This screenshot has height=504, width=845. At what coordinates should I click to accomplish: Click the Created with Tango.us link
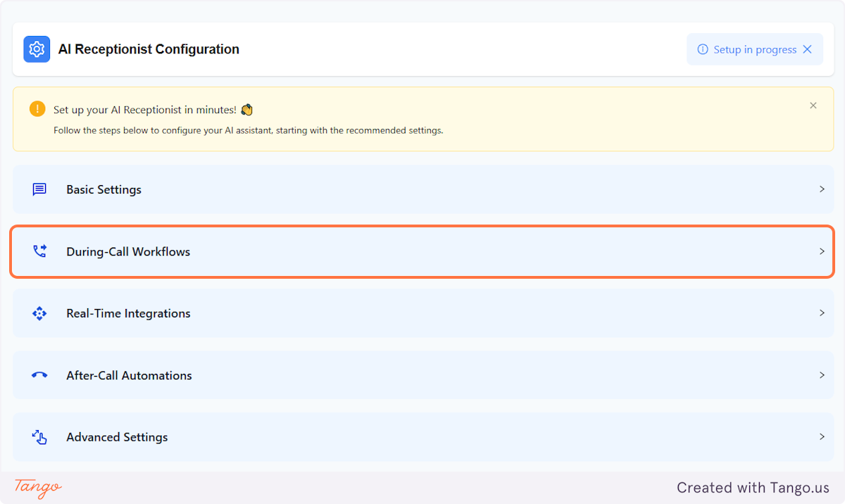pyautogui.click(x=752, y=487)
